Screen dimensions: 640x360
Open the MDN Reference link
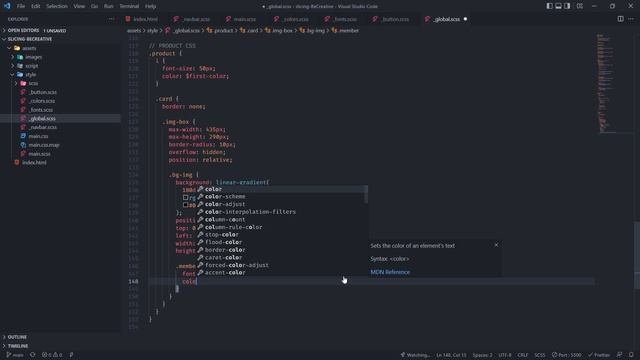pyautogui.click(x=390, y=272)
